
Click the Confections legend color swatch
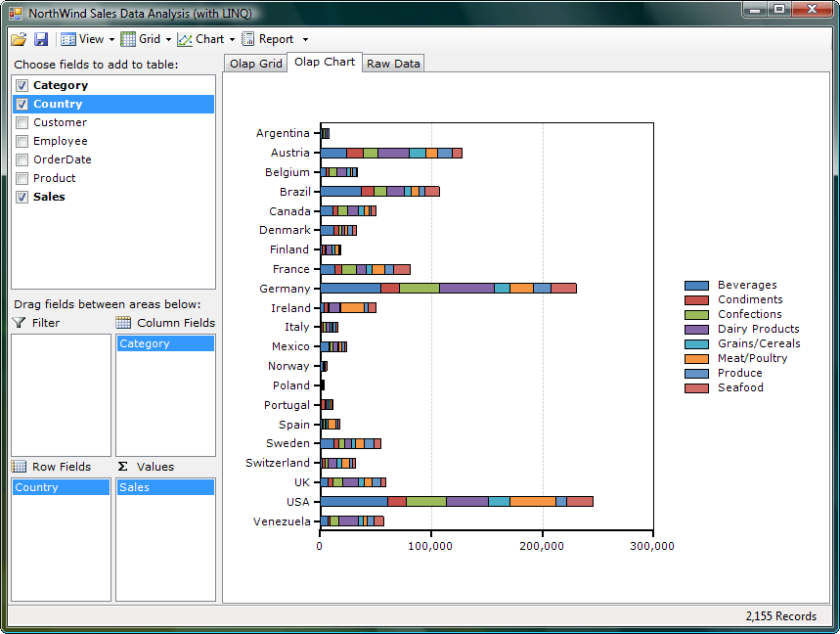coord(696,315)
